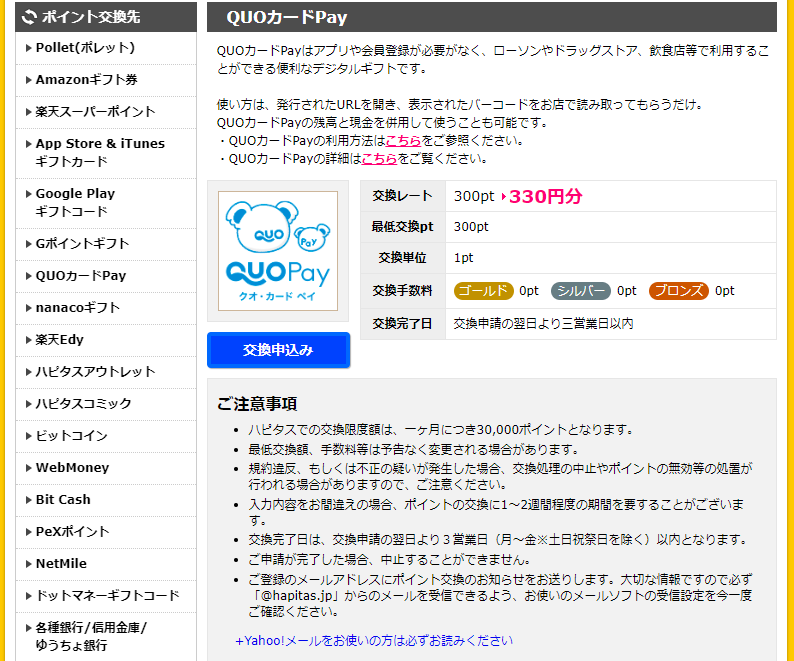
Task: Click the refresh icon beside ポイント交換先
Action: click(x=29, y=17)
